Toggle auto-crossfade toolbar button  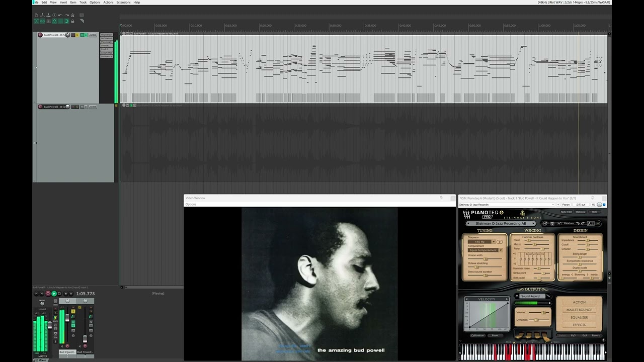pyautogui.click(x=36, y=21)
